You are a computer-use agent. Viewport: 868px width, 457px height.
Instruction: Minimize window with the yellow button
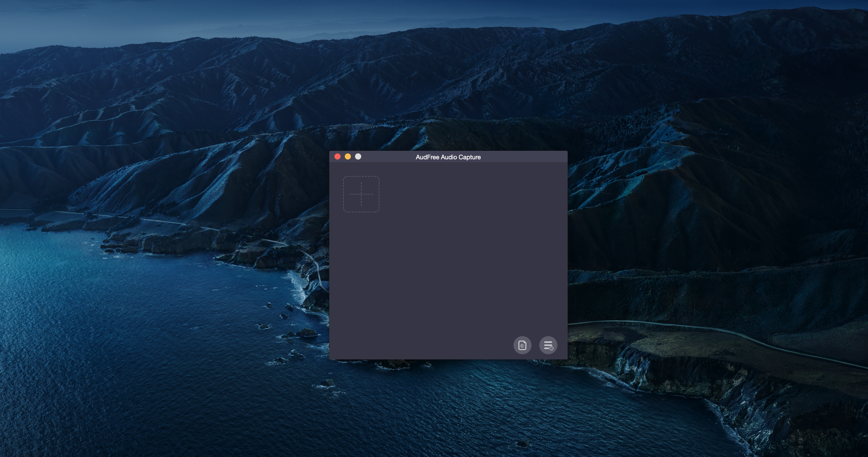(x=348, y=156)
